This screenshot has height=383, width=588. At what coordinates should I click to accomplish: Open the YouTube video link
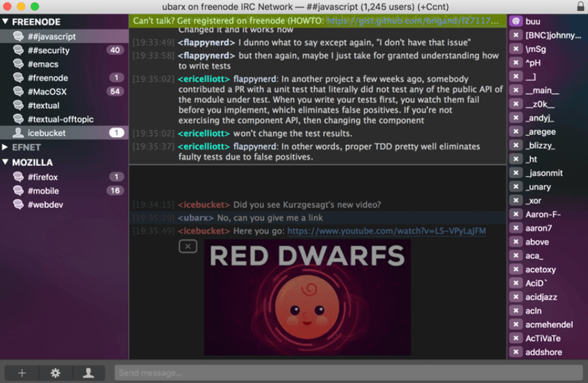click(x=387, y=231)
